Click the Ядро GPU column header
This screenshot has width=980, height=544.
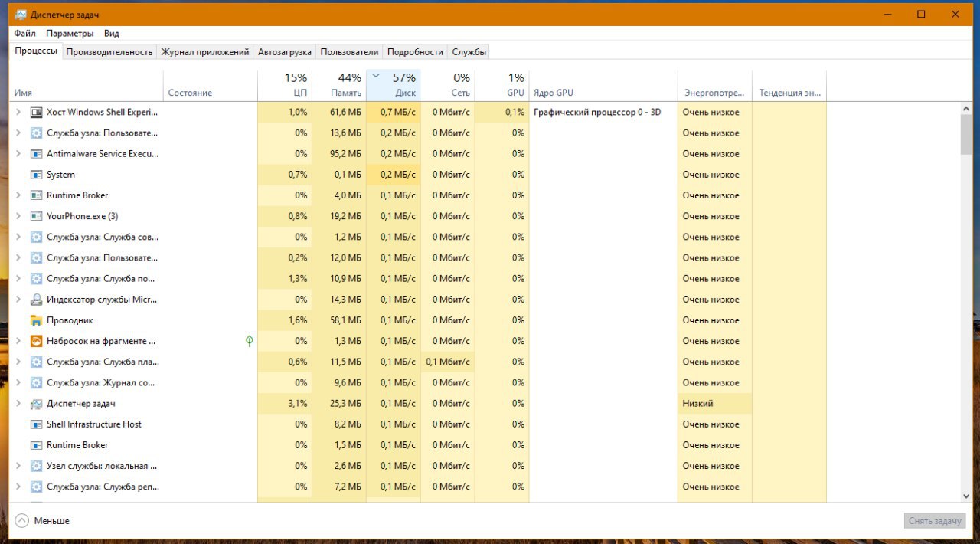pos(603,85)
